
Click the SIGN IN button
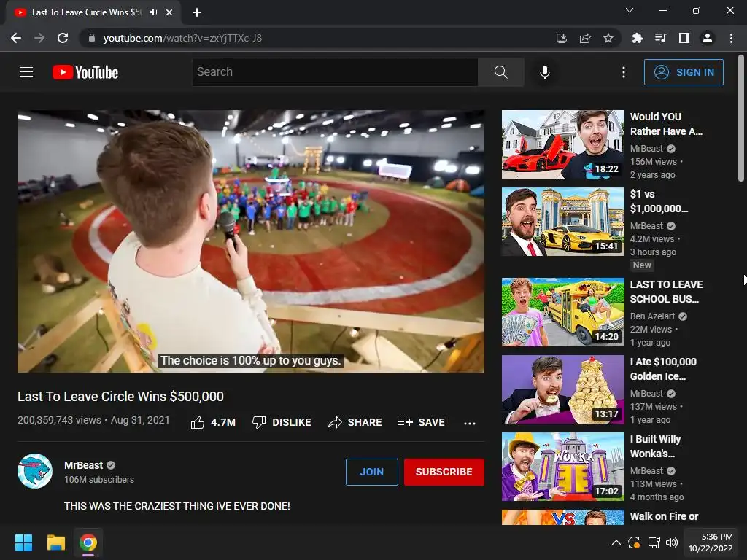(684, 72)
